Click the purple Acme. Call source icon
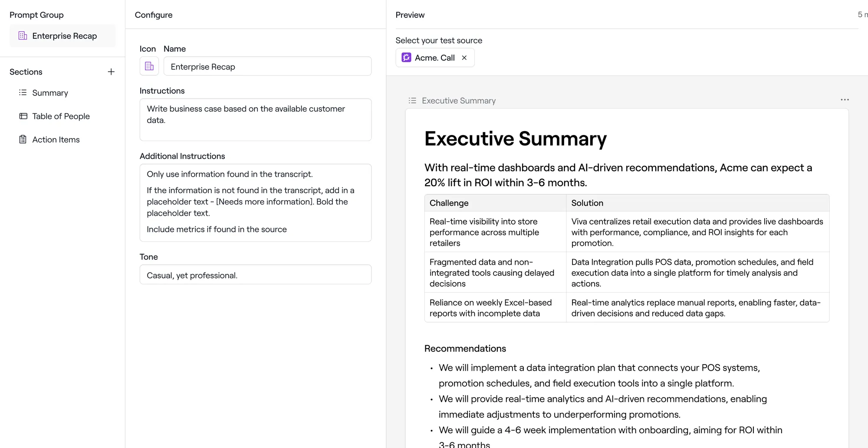 tap(406, 58)
